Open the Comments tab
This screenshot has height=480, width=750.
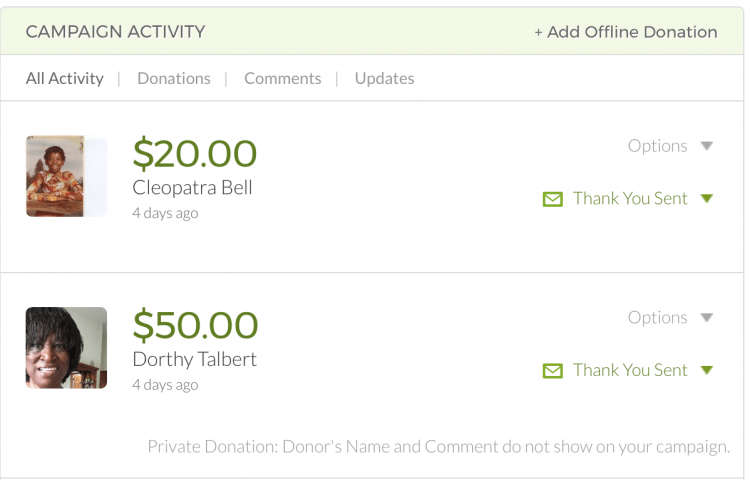point(283,78)
